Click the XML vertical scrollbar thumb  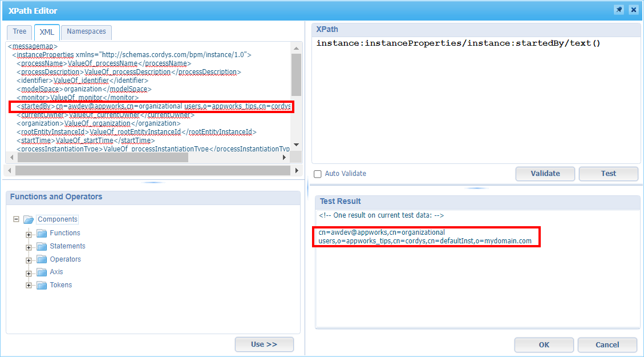click(297, 75)
